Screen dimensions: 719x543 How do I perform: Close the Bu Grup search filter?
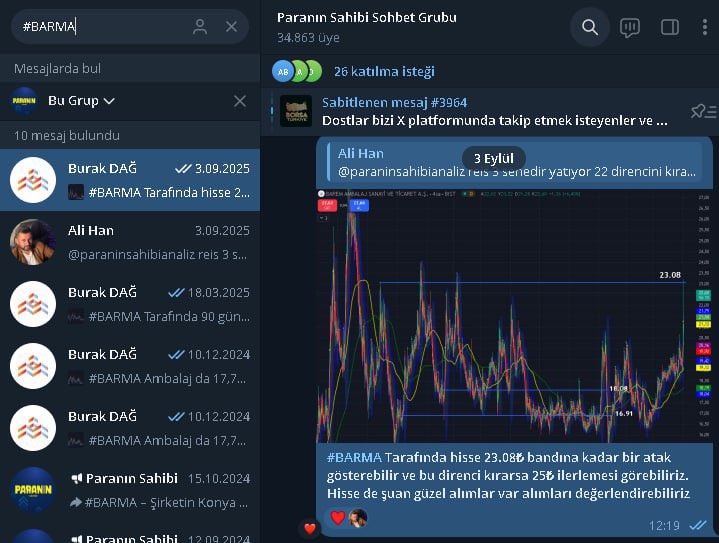pos(240,101)
